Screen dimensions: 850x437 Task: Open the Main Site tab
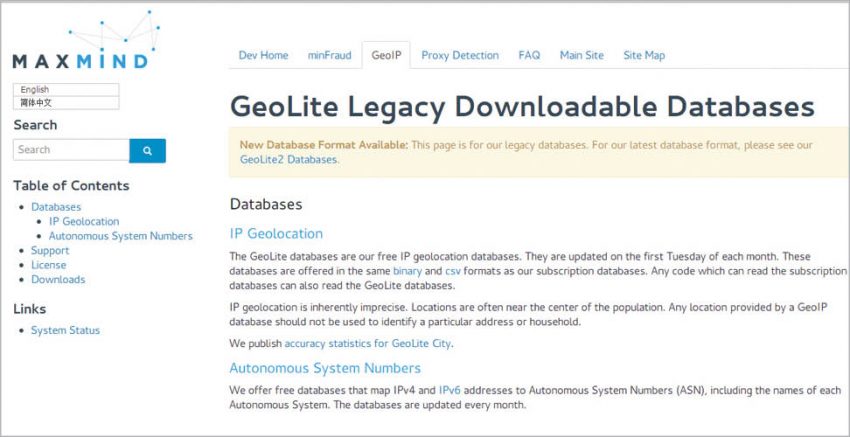[581, 56]
